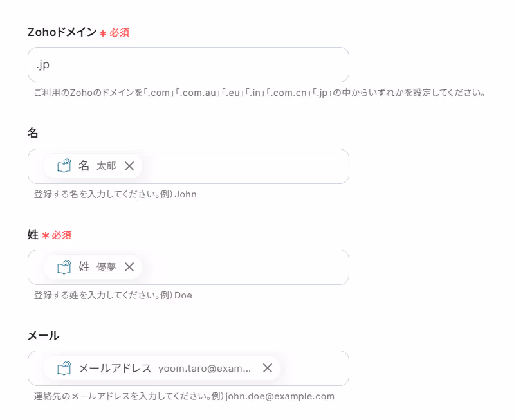Select the メールアドレス yoom.taro chip
This screenshot has height=420, width=514.
[162, 368]
